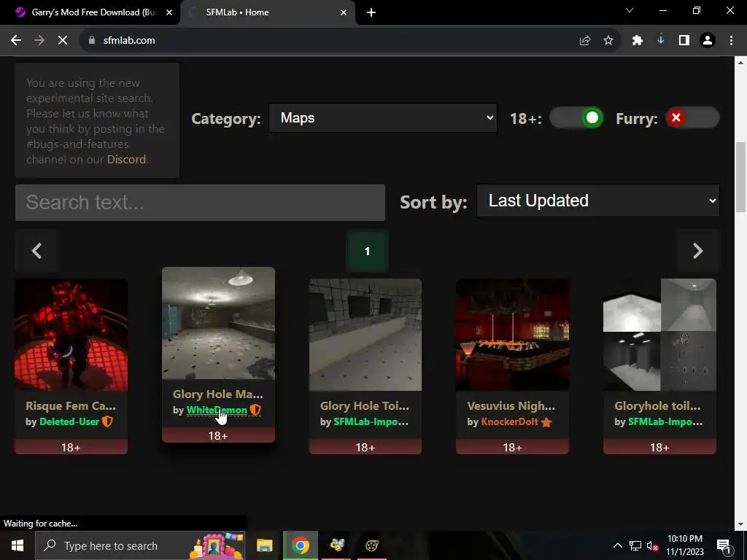This screenshot has width=747, height=560.
Task: Open the Discord link
Action: [x=126, y=160]
